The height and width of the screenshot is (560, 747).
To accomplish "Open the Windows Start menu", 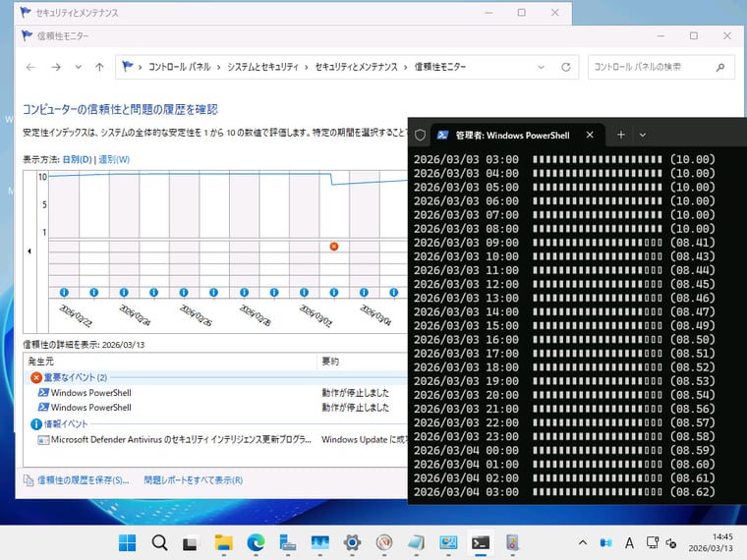I will pyautogui.click(x=127, y=543).
